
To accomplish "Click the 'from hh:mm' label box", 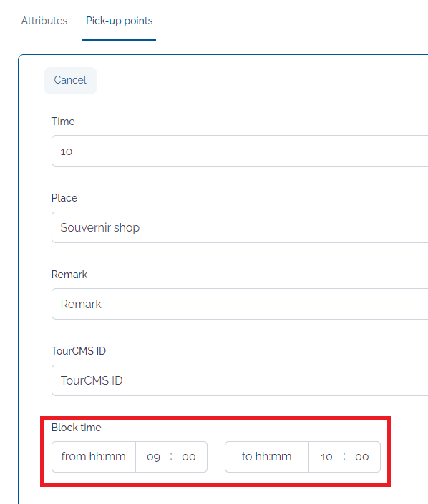I will [94, 457].
